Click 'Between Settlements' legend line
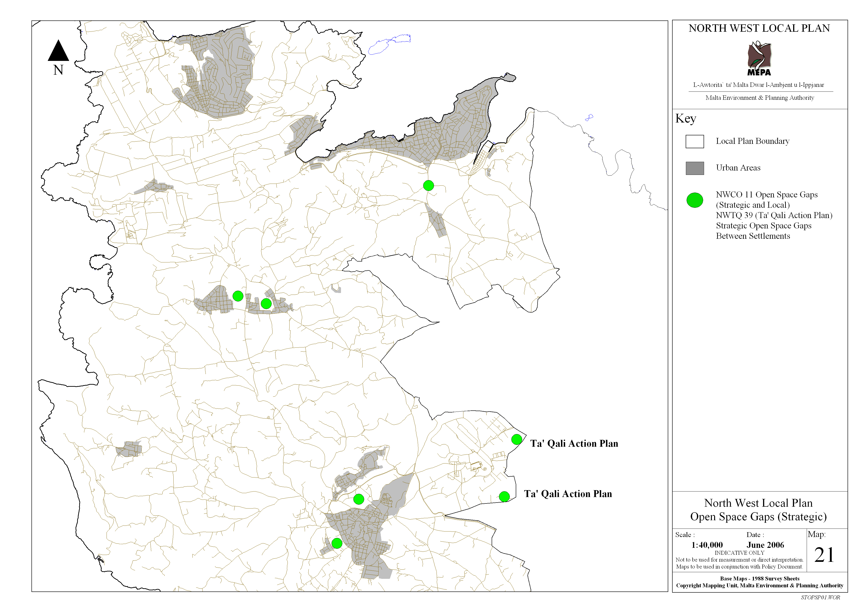This screenshot has height=614, width=868. coord(753,236)
